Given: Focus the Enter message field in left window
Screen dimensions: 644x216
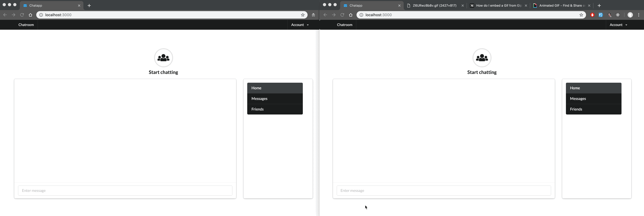Looking at the screenshot, I should 125,191.
